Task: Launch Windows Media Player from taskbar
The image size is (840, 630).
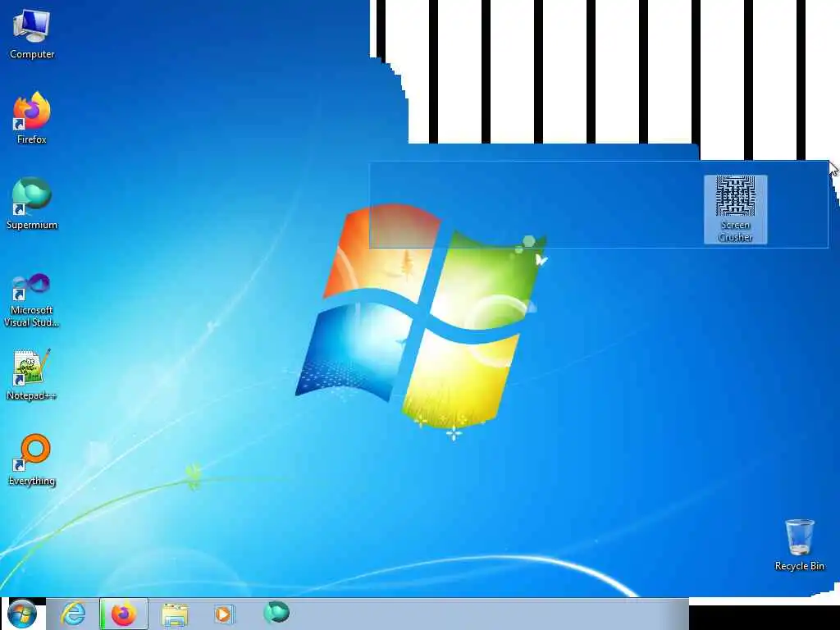Action: pyautogui.click(x=225, y=614)
